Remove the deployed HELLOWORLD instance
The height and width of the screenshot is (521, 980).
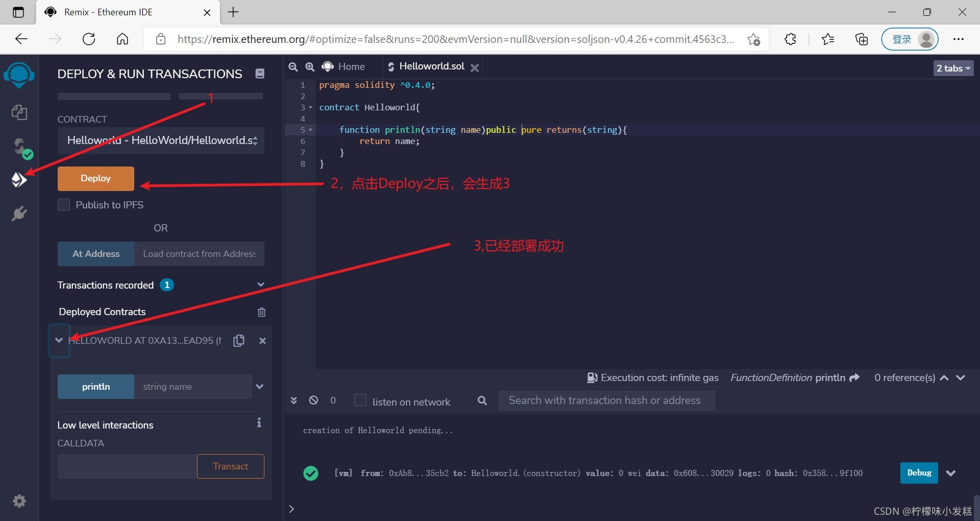pyautogui.click(x=262, y=341)
